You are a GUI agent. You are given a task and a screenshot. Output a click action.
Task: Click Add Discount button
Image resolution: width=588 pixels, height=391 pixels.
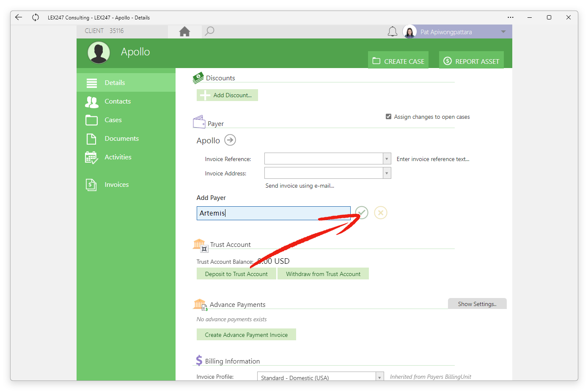click(x=227, y=95)
